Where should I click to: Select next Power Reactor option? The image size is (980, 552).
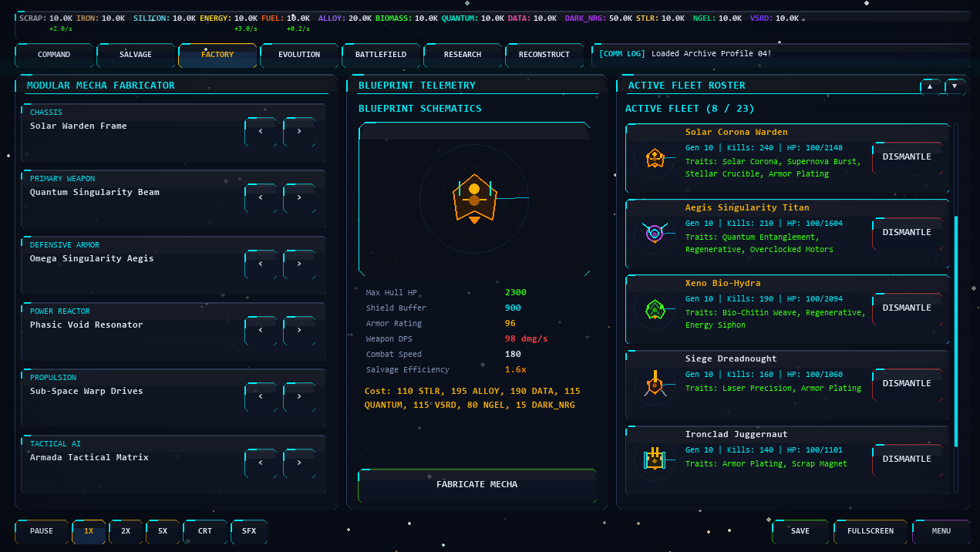pyautogui.click(x=299, y=331)
